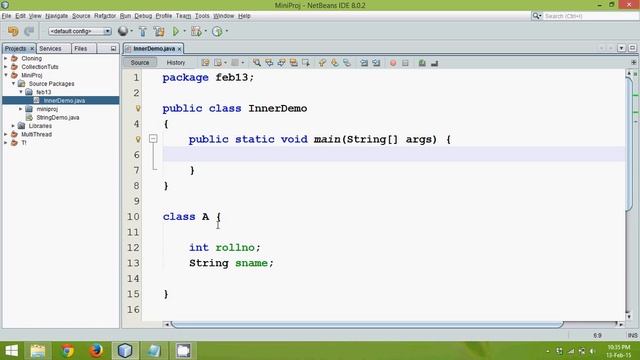Click the Build Project hammer icon
The image size is (640, 360).
click(142, 31)
